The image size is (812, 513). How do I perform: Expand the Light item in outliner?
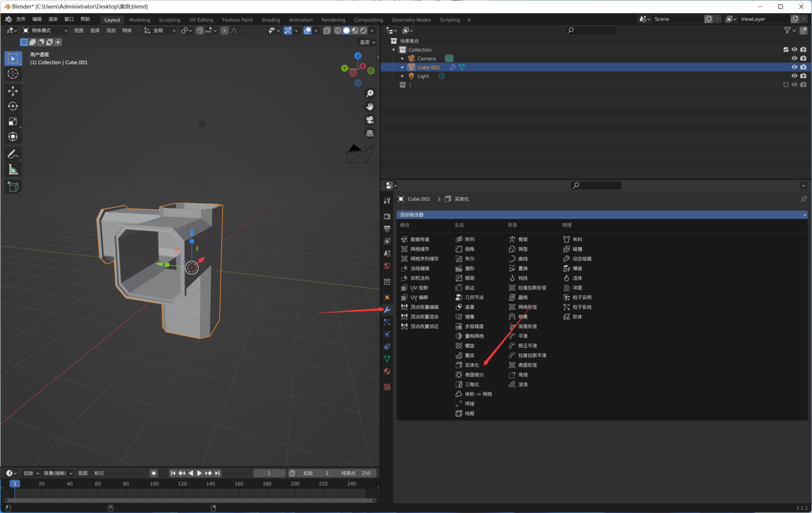tap(403, 76)
